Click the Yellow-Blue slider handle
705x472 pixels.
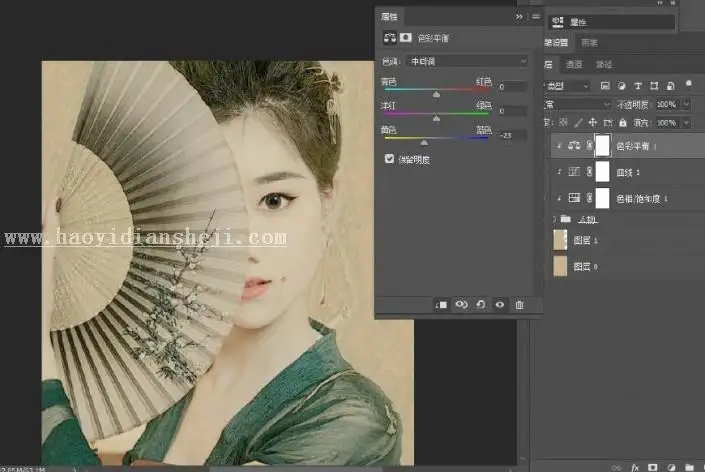[x=424, y=142]
